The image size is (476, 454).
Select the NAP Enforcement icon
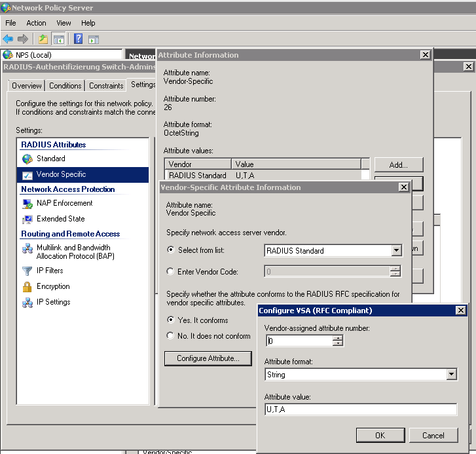point(27,204)
